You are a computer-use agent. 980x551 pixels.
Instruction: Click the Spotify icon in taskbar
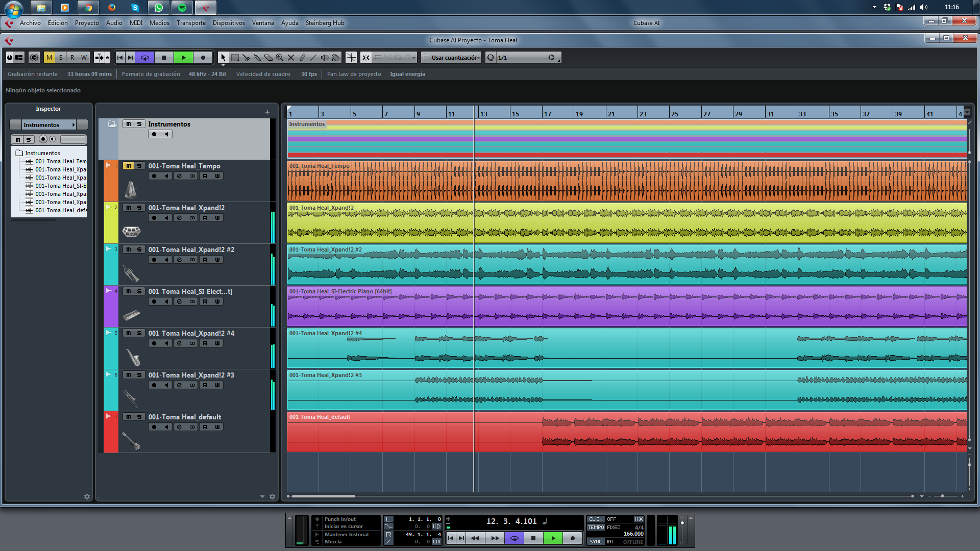182,8
